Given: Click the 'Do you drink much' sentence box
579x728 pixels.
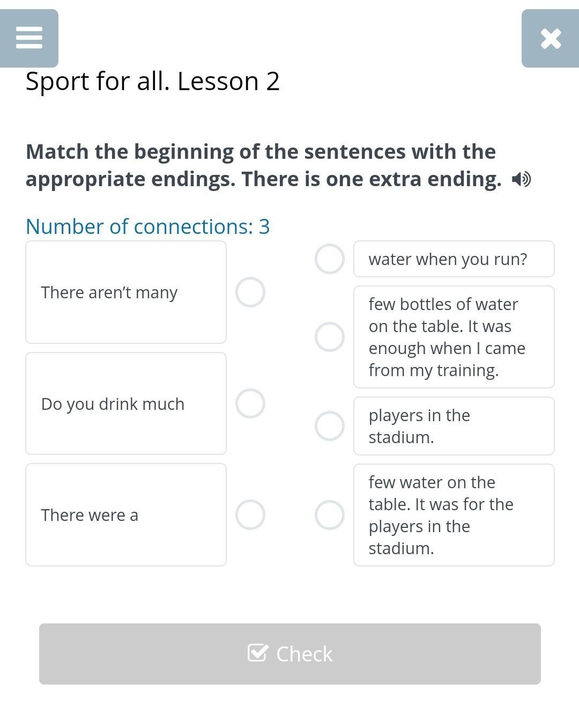Looking at the screenshot, I should click(126, 403).
